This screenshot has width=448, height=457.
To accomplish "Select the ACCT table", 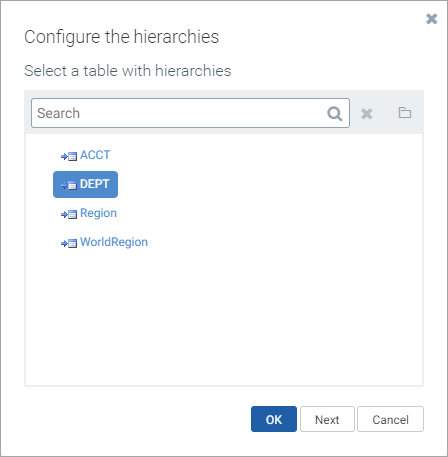I will pyautogui.click(x=95, y=155).
